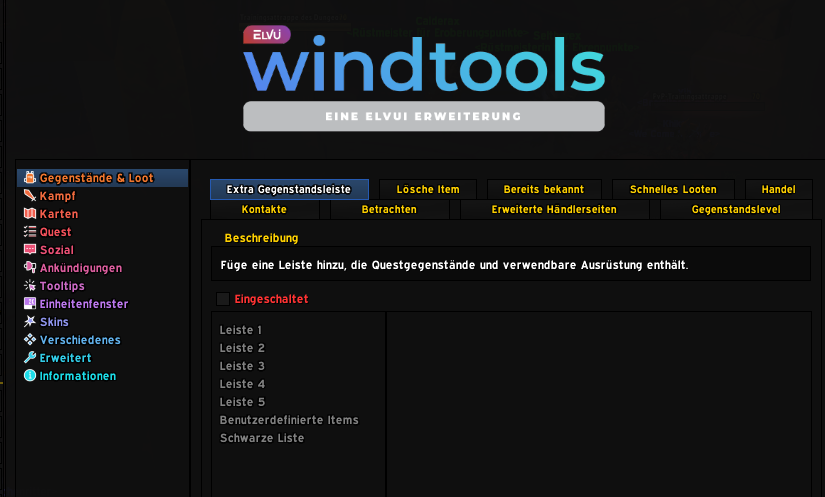Select Benutzerdefinierte Items entry

[x=289, y=420]
